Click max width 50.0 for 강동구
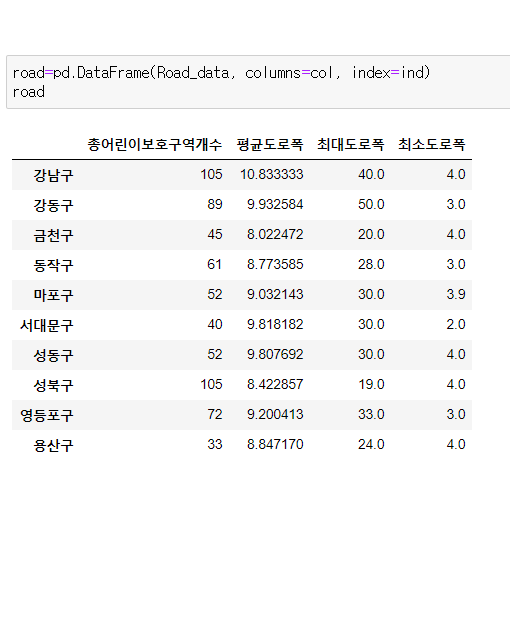Image resolution: width=510 pixels, height=624 pixels. click(371, 204)
